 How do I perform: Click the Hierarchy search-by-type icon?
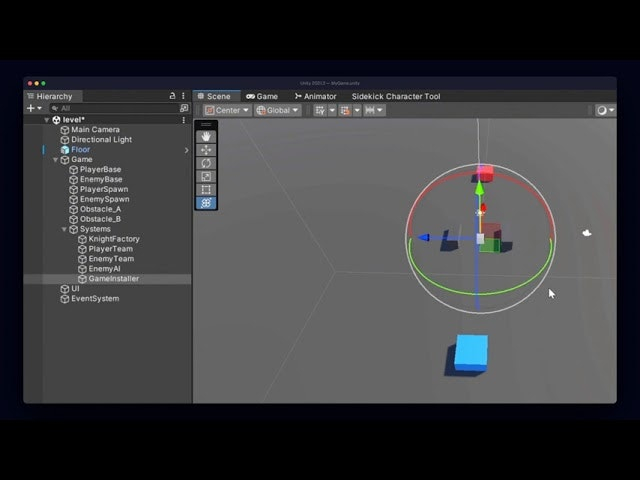[x=184, y=108]
